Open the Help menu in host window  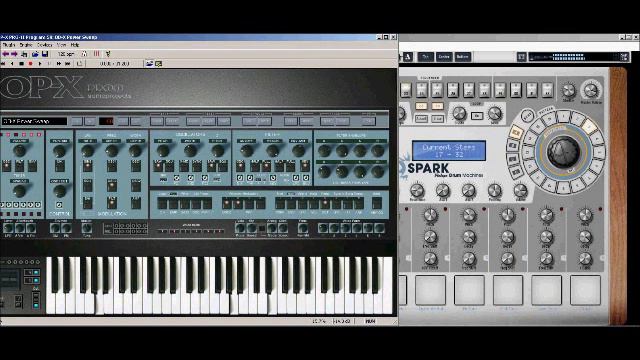75,45
